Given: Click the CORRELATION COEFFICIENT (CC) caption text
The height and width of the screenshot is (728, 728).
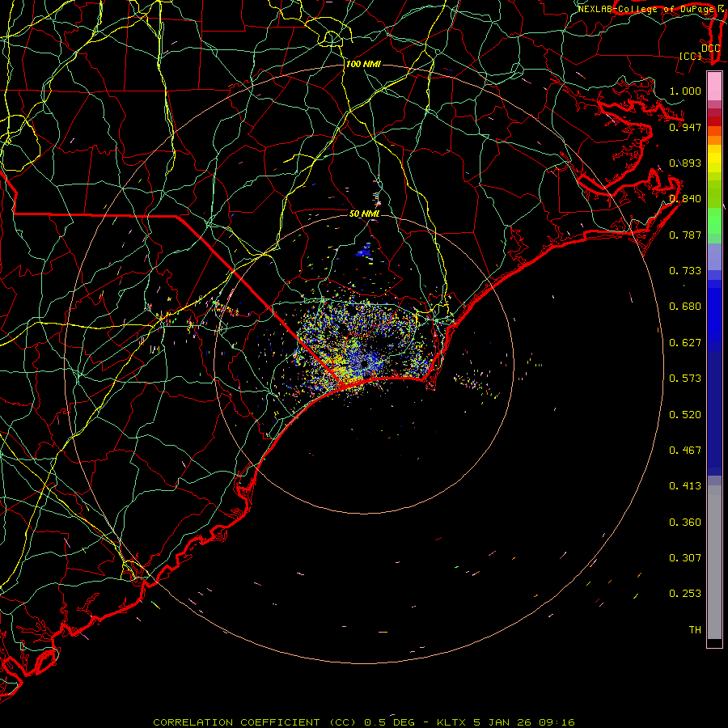Looking at the screenshot, I should click(256, 722).
